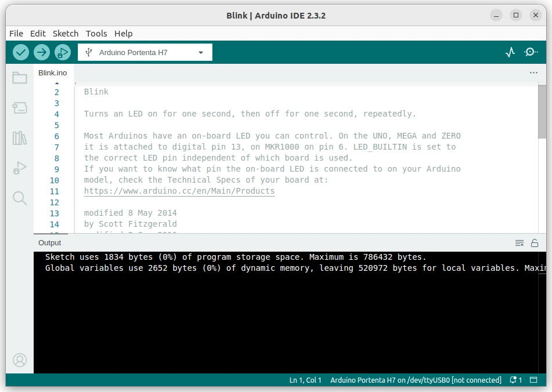Open the Boards Manager sidebar icon
The height and width of the screenshot is (392, 552).
pyautogui.click(x=20, y=108)
